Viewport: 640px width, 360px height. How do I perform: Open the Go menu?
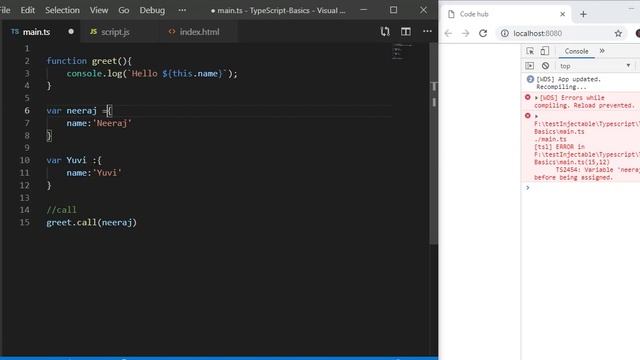tap(124, 10)
